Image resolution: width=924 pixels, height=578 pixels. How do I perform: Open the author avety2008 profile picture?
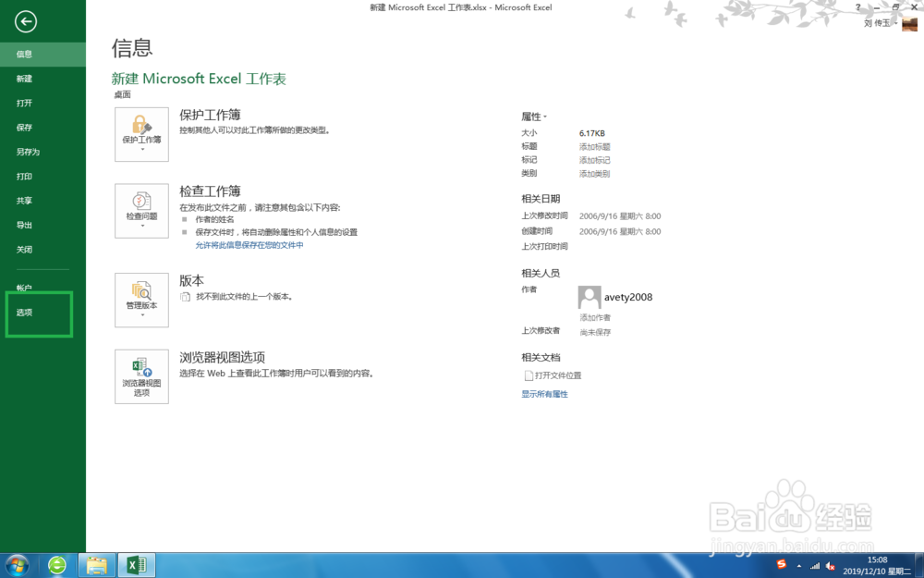point(590,296)
